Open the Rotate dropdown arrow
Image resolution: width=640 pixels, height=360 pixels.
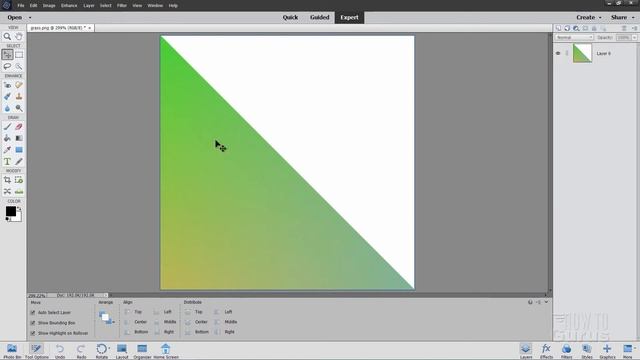tap(109, 348)
